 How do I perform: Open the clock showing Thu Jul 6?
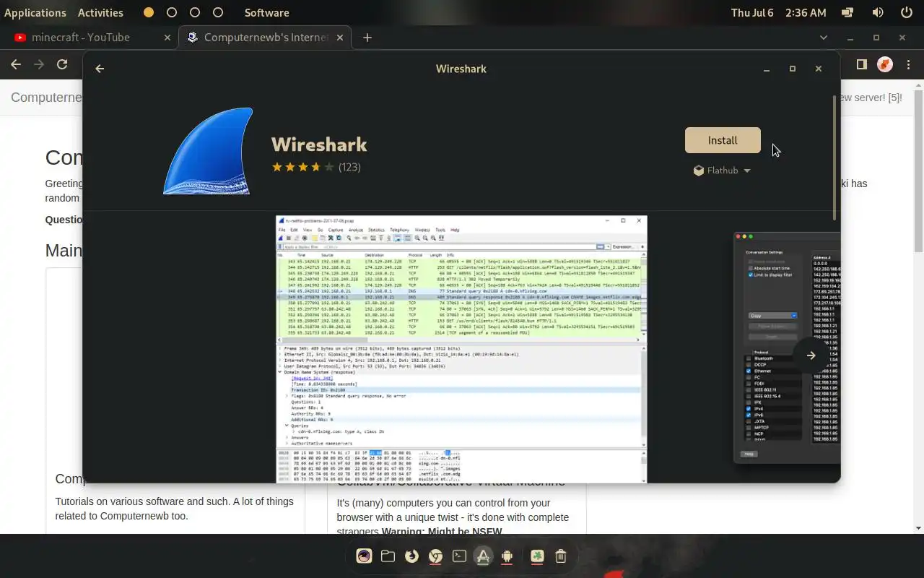778,12
